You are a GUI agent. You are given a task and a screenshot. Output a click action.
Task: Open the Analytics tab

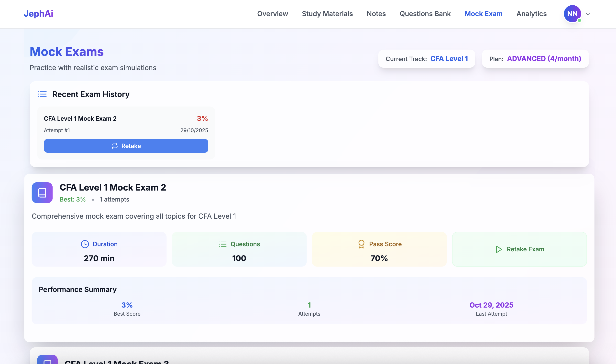coord(531,14)
